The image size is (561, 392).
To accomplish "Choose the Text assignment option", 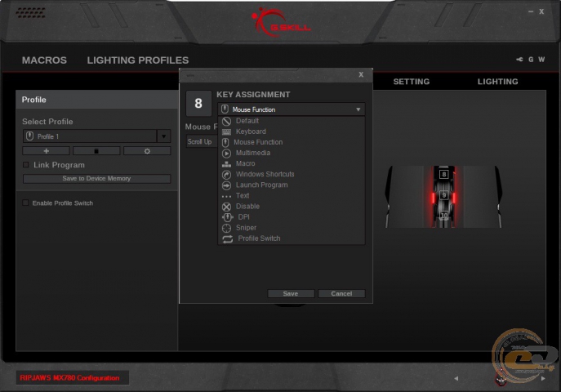I will pos(243,196).
